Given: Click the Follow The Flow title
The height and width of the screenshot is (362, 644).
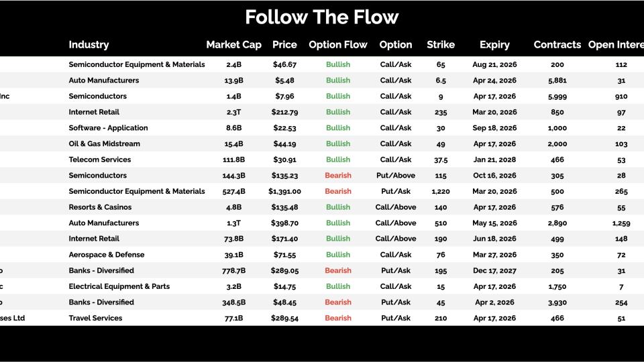Looking at the screenshot, I should (322, 17).
